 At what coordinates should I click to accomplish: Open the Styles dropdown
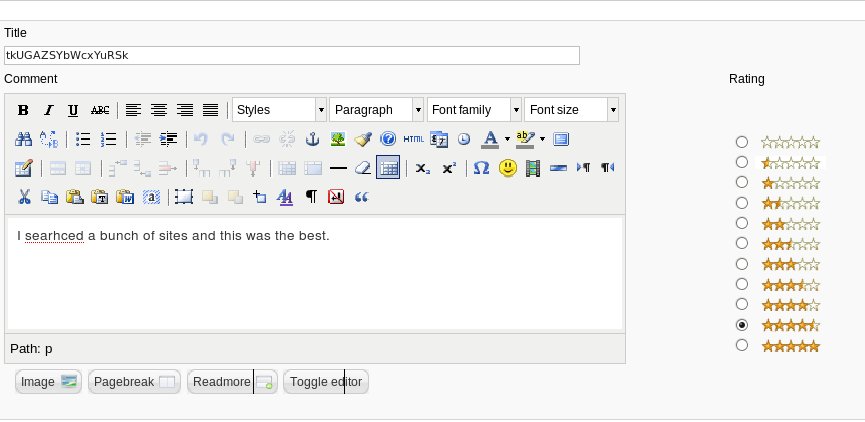(280, 110)
